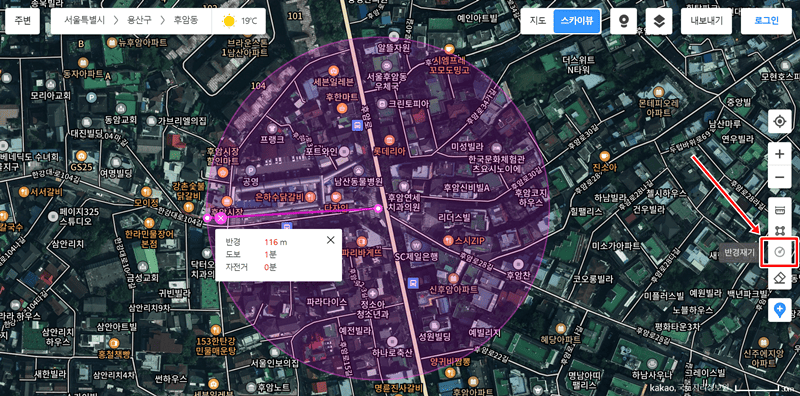Image resolution: width=800 pixels, height=396 pixels.
Task: Click the radius center point on 한강대로104길
Action: tap(207, 218)
